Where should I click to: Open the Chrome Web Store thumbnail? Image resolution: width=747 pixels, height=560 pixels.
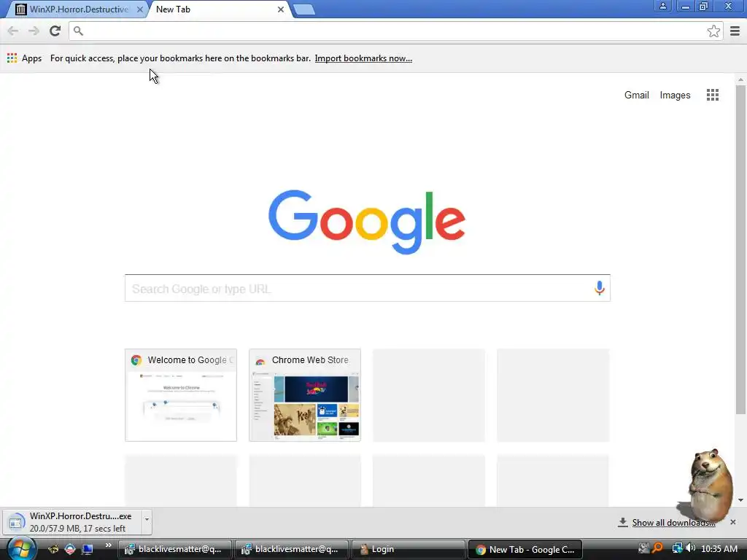pos(305,394)
